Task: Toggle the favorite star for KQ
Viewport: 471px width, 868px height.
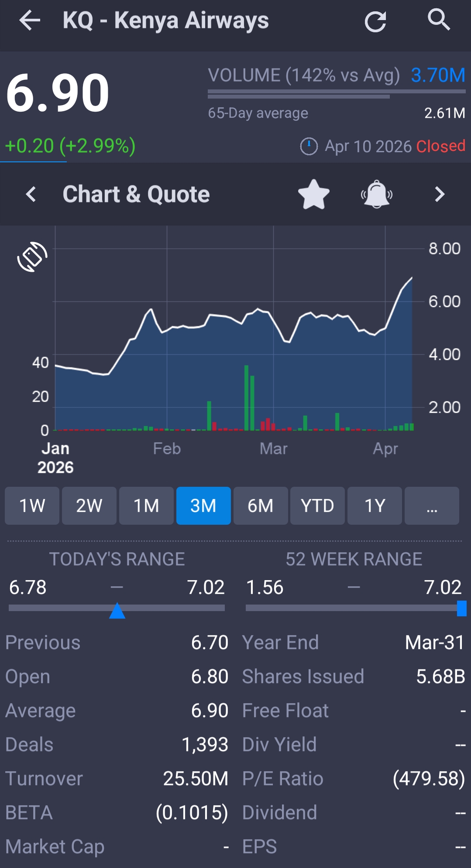Action: click(313, 195)
